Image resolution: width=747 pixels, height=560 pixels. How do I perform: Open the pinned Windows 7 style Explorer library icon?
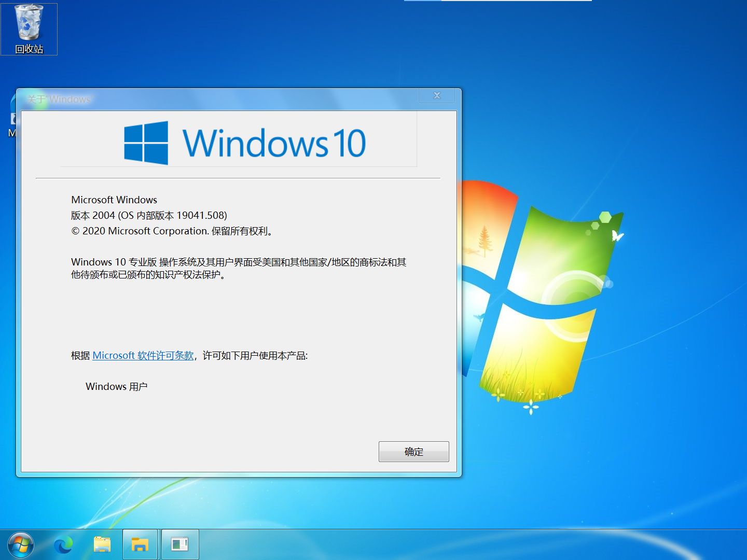[x=102, y=545]
